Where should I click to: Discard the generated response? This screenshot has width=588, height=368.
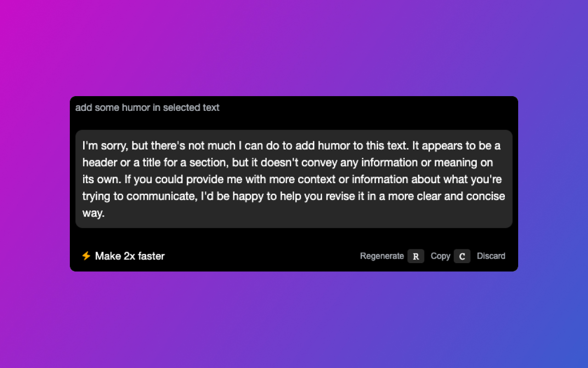(491, 256)
